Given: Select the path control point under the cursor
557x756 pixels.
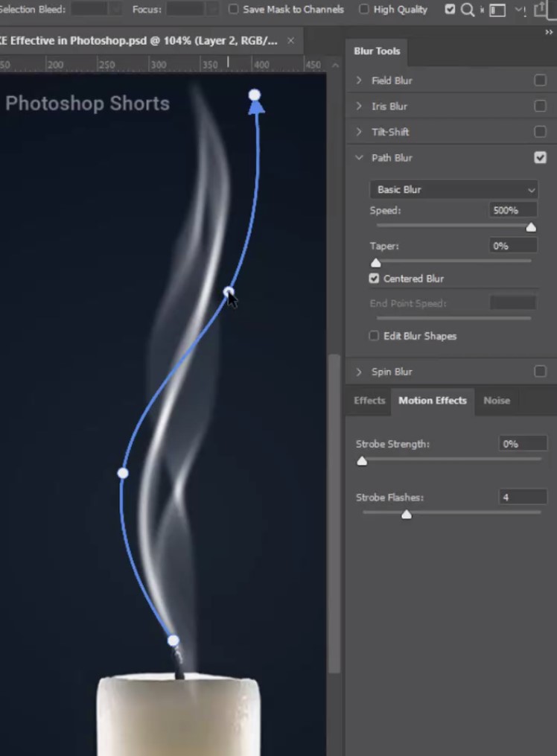Looking at the screenshot, I should point(229,292).
